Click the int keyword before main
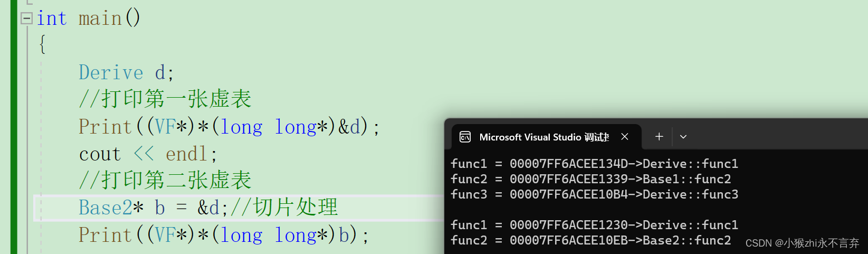Viewport: 868px width, 254px height. point(52,18)
